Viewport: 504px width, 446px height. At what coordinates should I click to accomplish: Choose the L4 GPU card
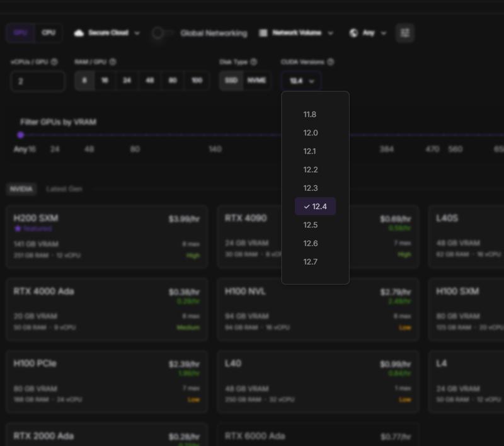[x=466, y=381]
